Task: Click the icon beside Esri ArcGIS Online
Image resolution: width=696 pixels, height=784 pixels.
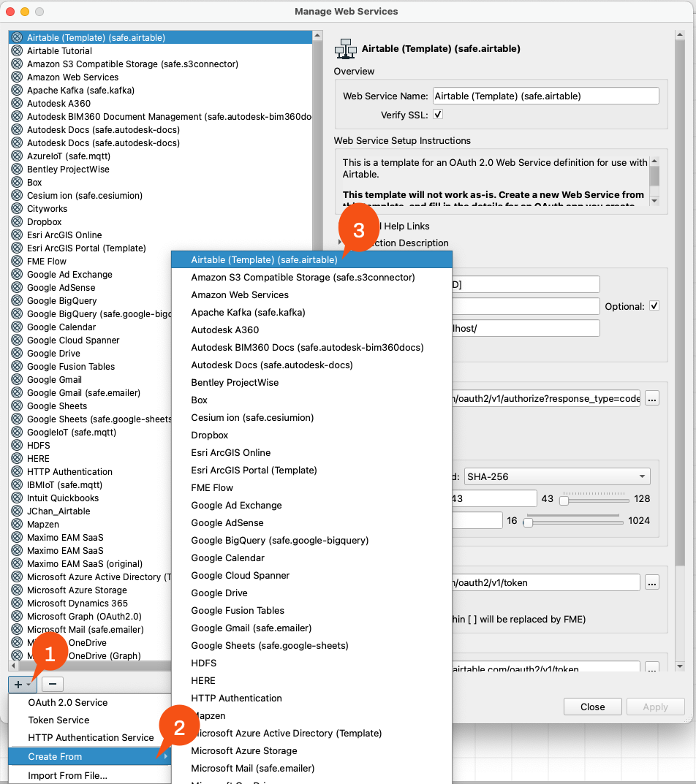Action: tap(16, 235)
